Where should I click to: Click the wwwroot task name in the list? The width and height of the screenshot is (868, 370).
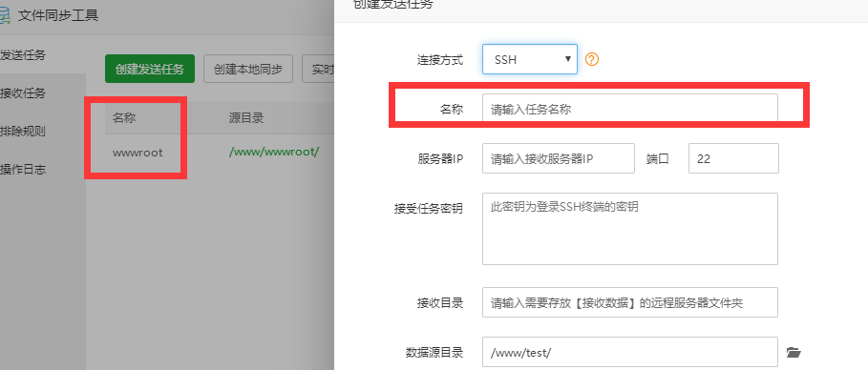click(x=138, y=152)
